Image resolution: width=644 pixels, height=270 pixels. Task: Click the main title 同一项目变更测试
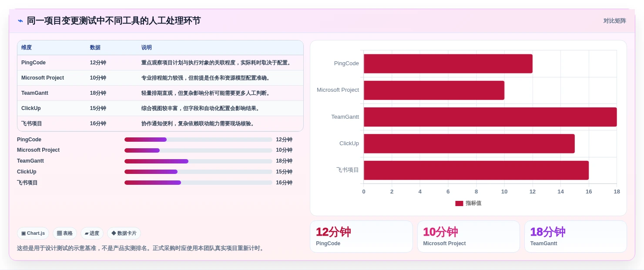(114, 21)
